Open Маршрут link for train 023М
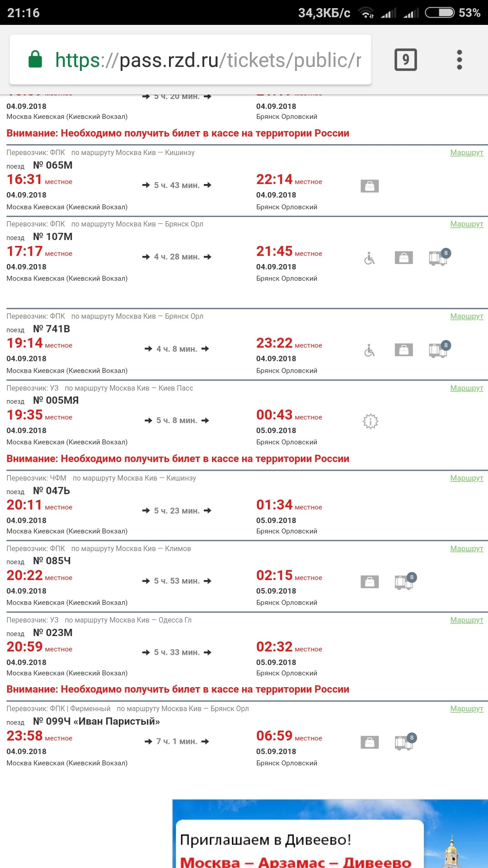This screenshot has height=868, width=488. 466,620
